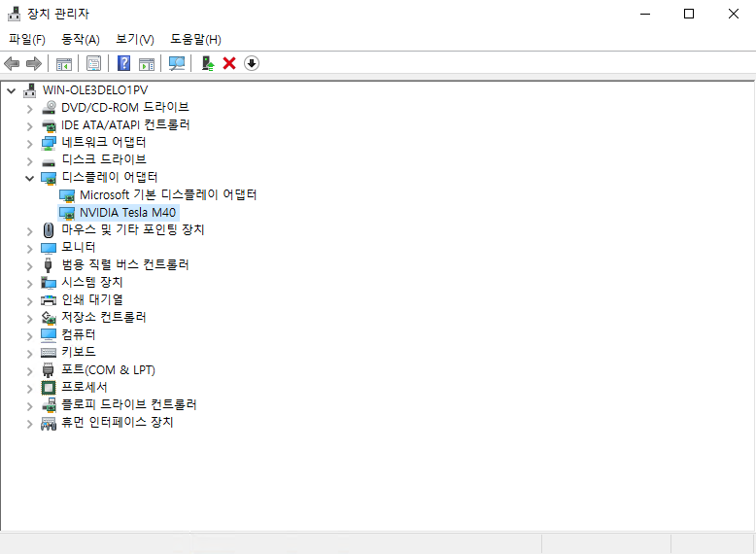The width and height of the screenshot is (756, 554).
Task: Expand the 프로세서 category
Action: click(29, 387)
